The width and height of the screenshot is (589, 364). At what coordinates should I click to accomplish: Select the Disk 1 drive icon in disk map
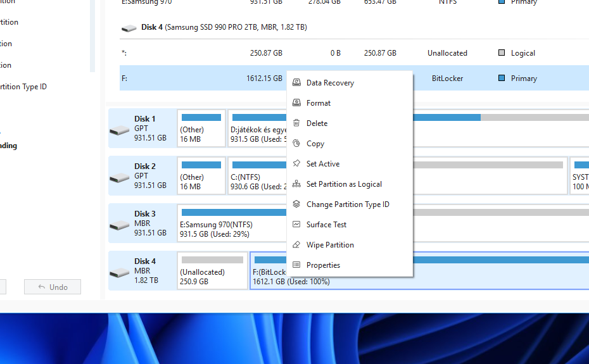[x=119, y=130]
